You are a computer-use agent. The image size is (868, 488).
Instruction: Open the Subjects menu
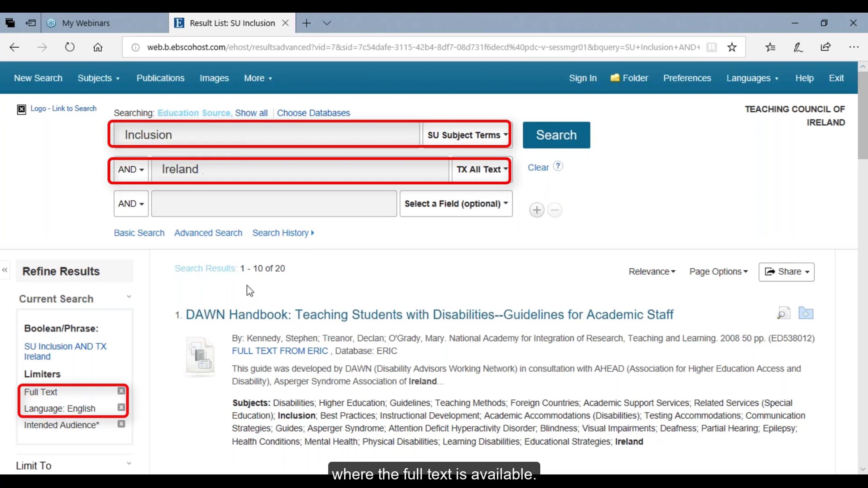(98, 78)
